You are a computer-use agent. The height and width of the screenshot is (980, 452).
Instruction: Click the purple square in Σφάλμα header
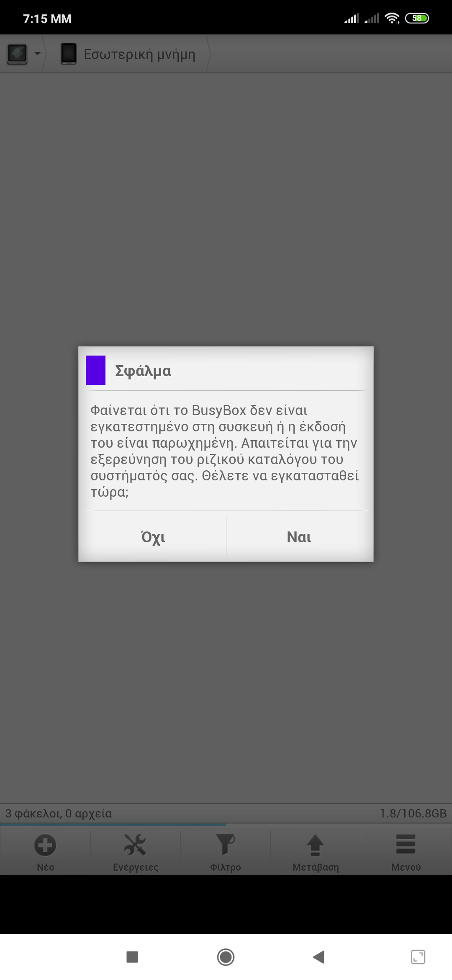coord(95,370)
